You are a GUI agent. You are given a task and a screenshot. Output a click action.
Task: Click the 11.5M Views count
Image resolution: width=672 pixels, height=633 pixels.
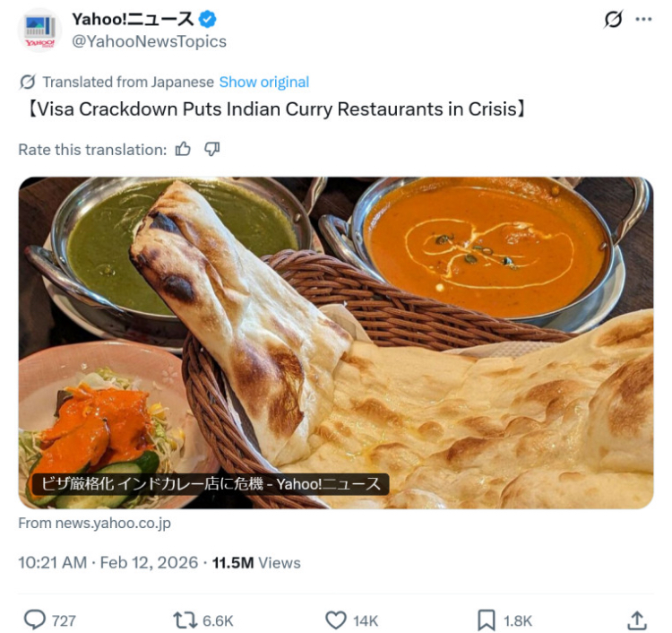pyautogui.click(x=257, y=563)
